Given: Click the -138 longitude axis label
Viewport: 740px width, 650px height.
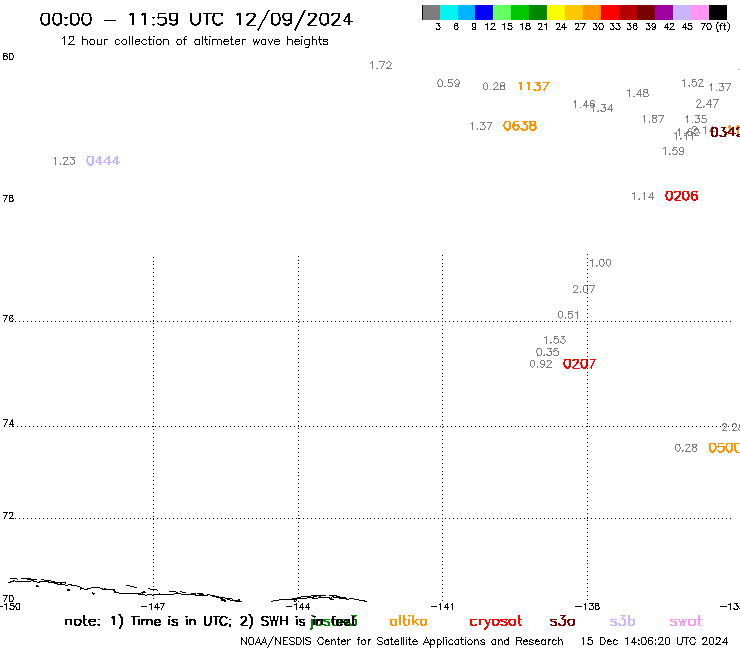Looking at the screenshot, I should (588, 607).
